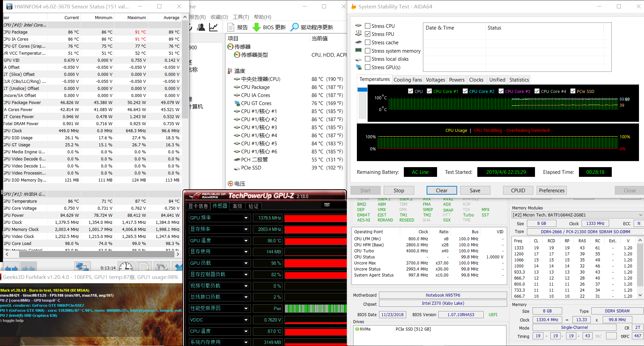Open the 报告 report document icon in AIDA64

tap(230, 27)
